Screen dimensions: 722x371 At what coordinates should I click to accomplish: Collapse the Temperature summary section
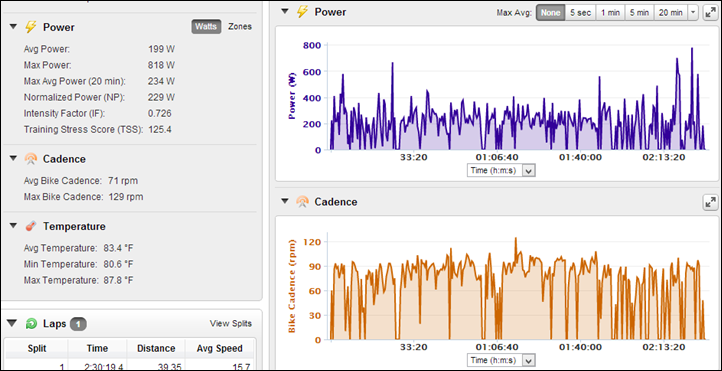[x=13, y=227]
